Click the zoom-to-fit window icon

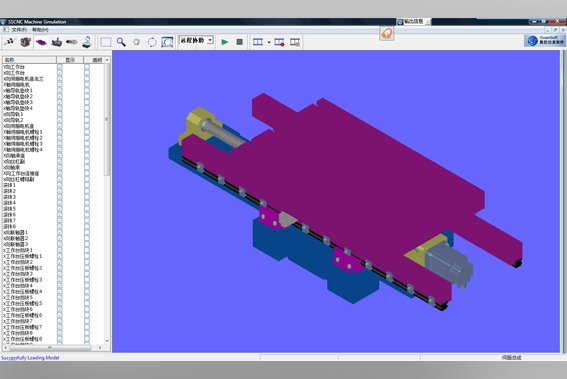(167, 42)
